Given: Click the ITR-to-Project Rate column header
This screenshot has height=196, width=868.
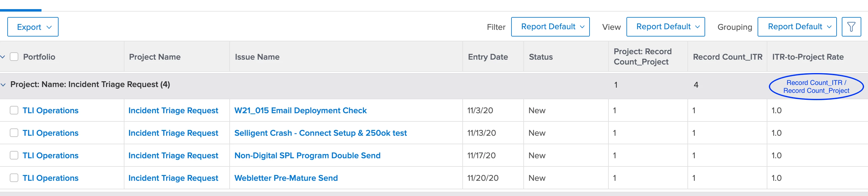Looking at the screenshot, I should pos(808,57).
